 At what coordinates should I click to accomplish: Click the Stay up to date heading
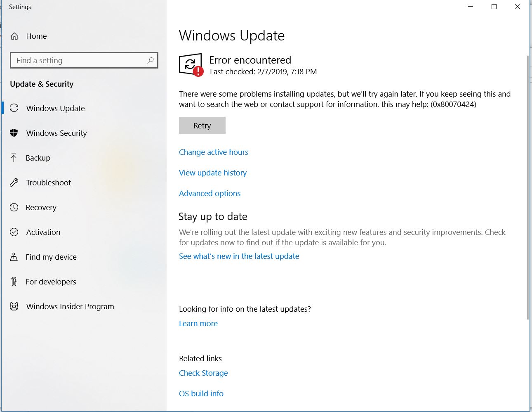point(213,216)
